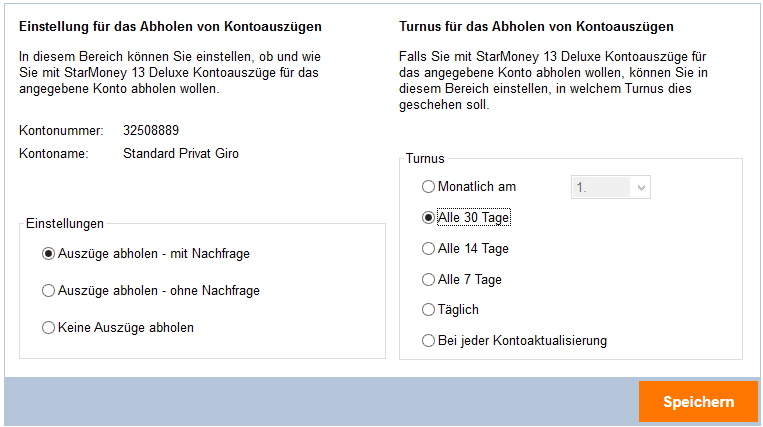763x427 pixels.
Task: Click the account number 32508889
Action: pos(151,131)
